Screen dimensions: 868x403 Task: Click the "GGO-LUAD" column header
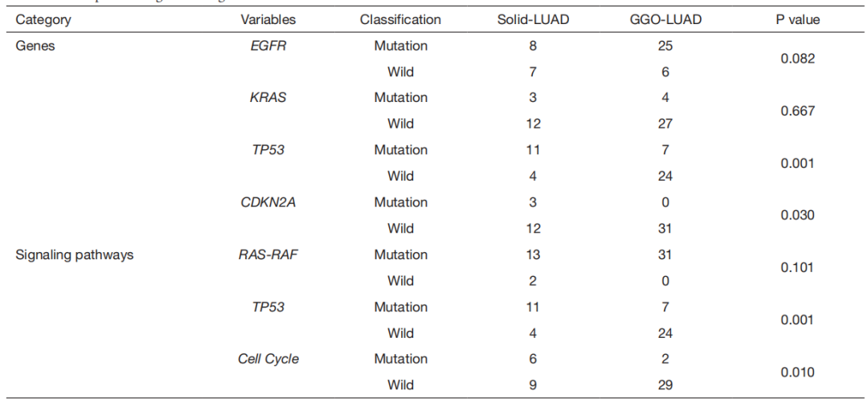[x=665, y=19]
